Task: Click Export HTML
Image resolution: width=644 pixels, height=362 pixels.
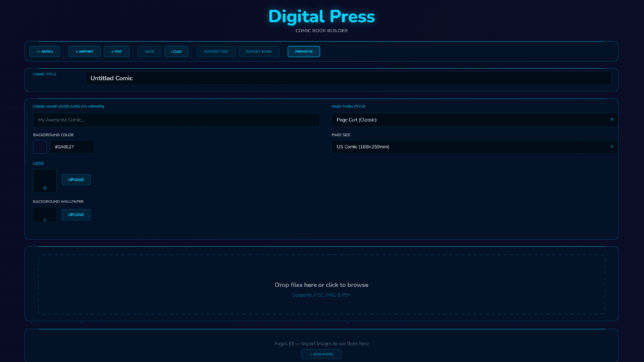Action: (259, 51)
